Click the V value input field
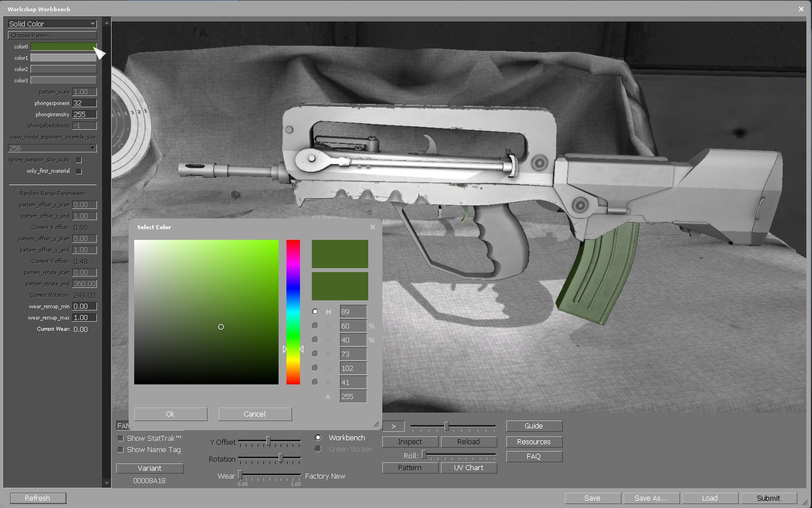Image resolution: width=812 pixels, height=508 pixels. pos(354,340)
